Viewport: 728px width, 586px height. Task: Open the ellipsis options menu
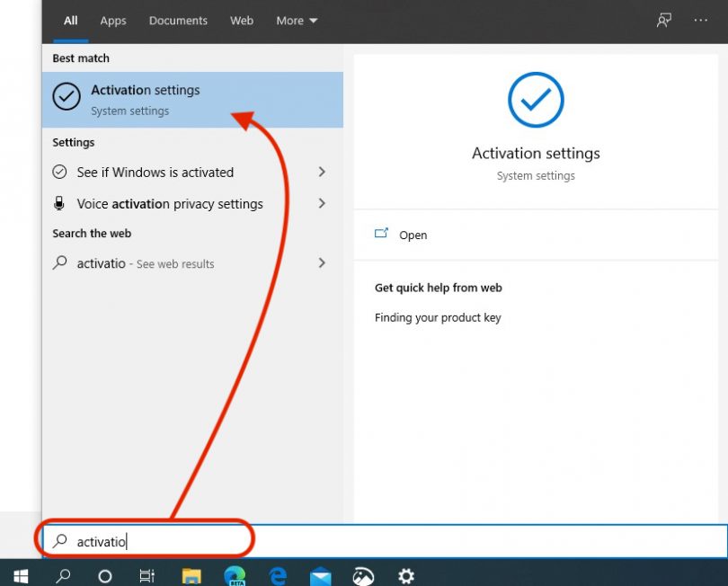(700, 20)
